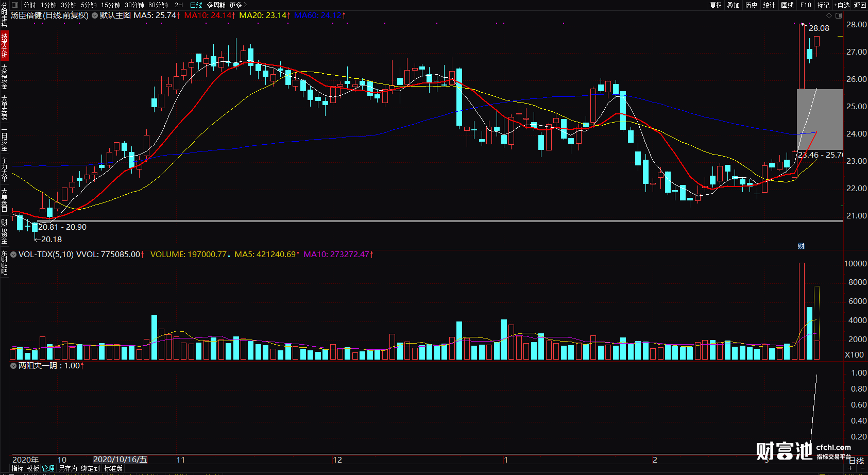Select the 1分钟 period
868x475 pixels.
click(x=48, y=5)
